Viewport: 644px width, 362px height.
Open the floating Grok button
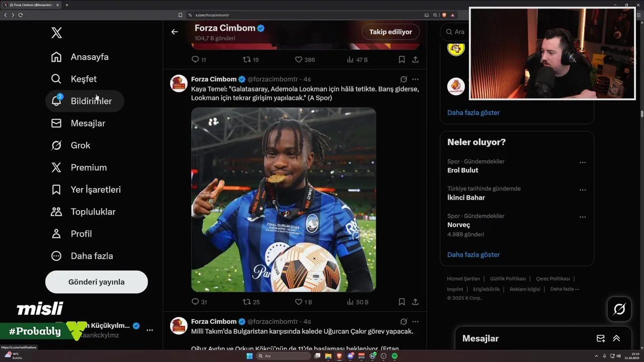point(619,309)
